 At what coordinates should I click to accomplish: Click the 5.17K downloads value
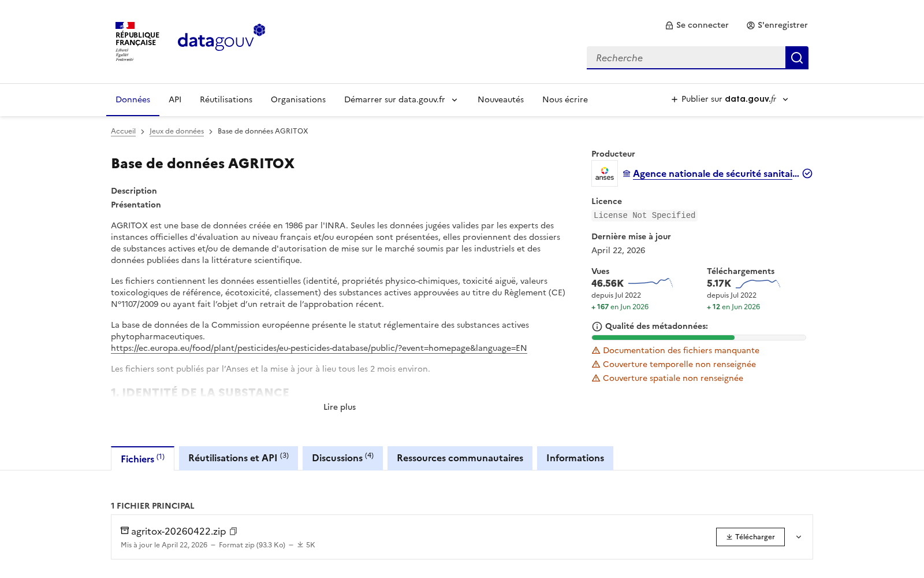(719, 283)
